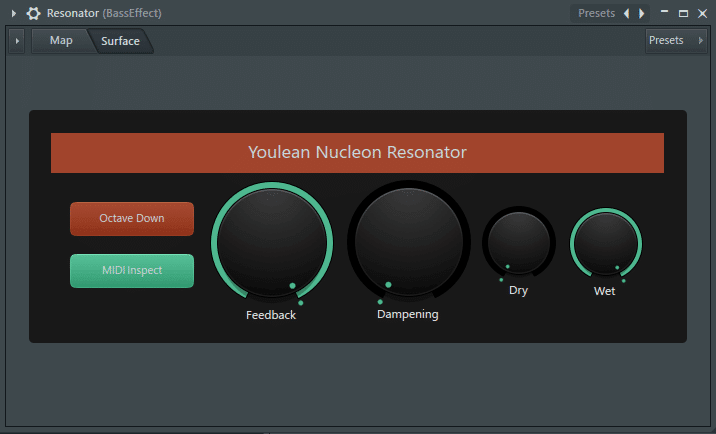
Task: Click the Feedback knob
Action: (x=272, y=242)
